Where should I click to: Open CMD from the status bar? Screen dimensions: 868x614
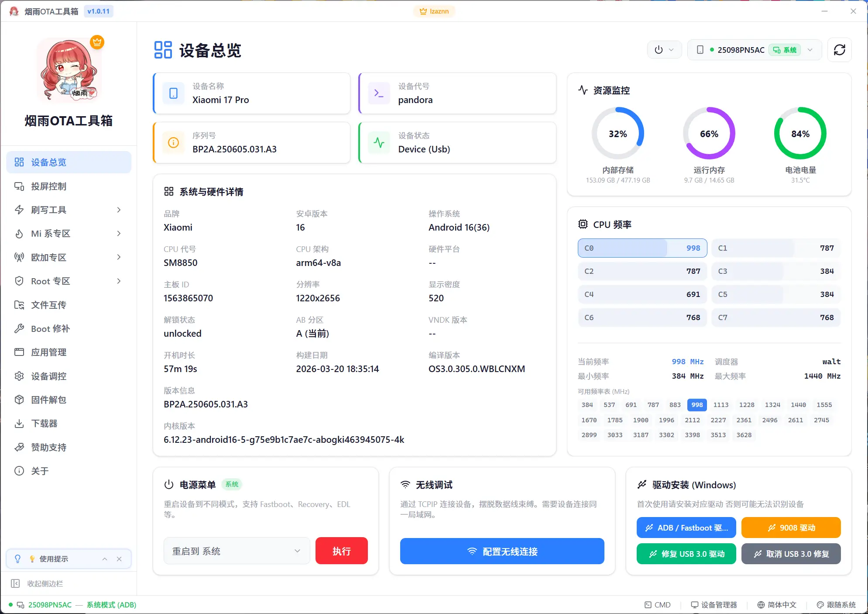coord(658,605)
